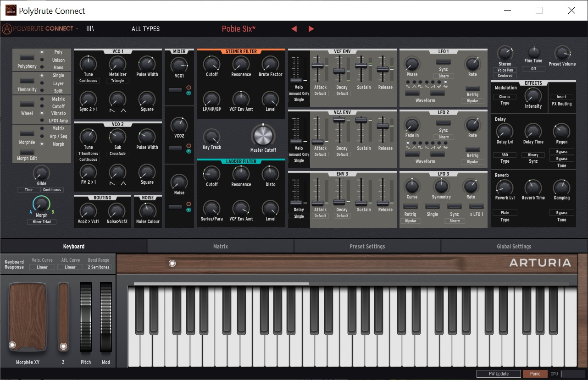This screenshot has height=380, width=588.
Task: Switch to the Matrix tab
Action: coord(220,246)
